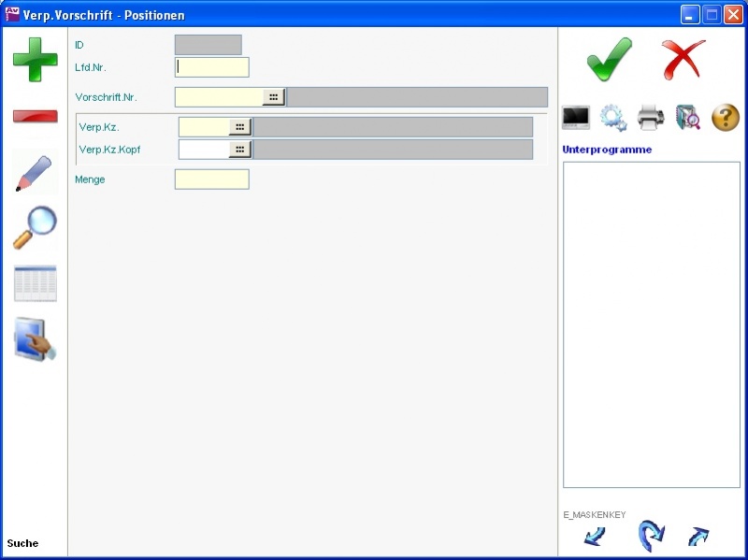Click the printer icon
The height and width of the screenshot is (560, 748).
651,118
